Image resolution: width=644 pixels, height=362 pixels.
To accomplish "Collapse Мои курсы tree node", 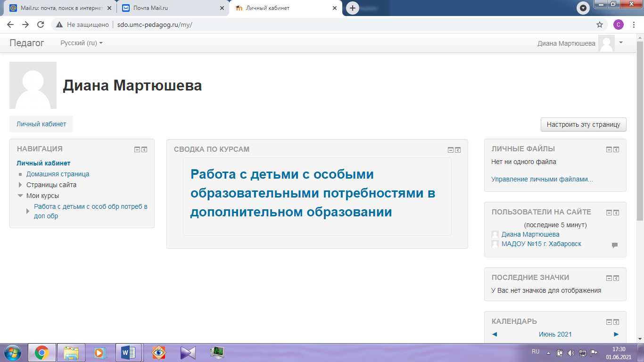I will [20, 196].
